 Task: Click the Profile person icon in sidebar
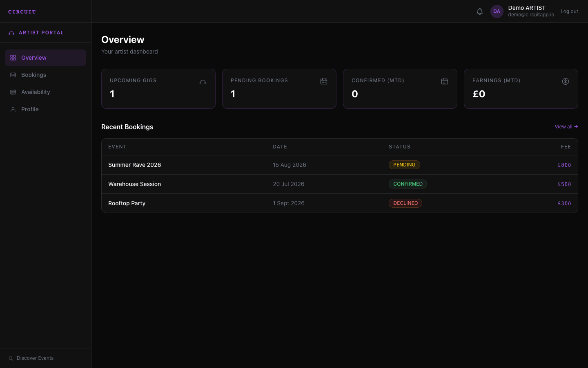click(x=13, y=109)
